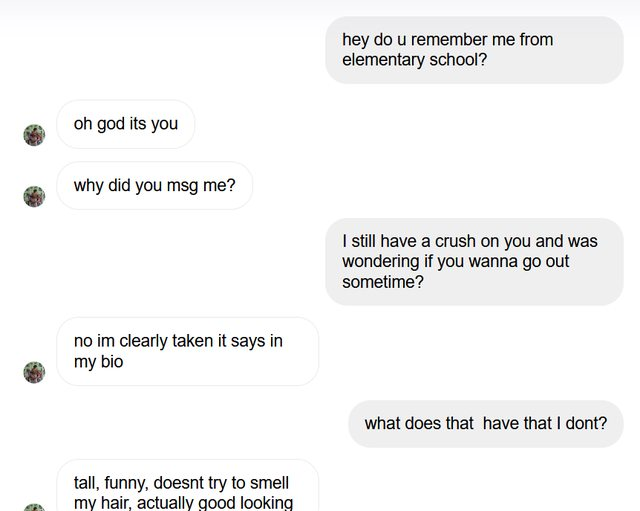Click the received question asking why you messaged

click(155, 185)
